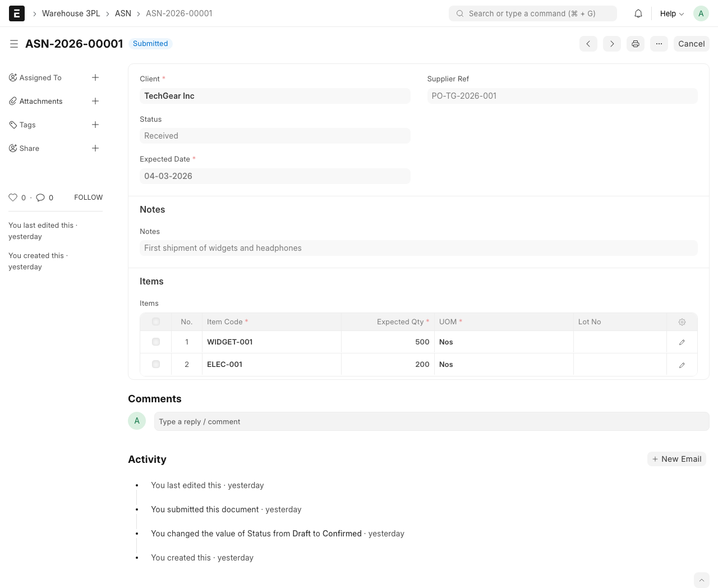Select all items using the header checkbox
This screenshot has width=718, height=588.
155,321
